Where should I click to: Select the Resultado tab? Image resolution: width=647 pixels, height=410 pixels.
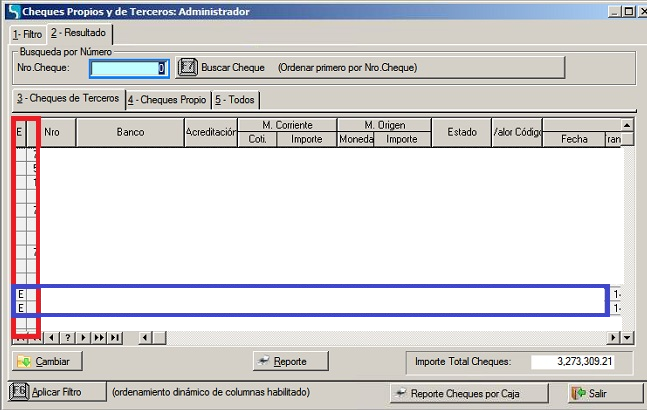click(78, 33)
